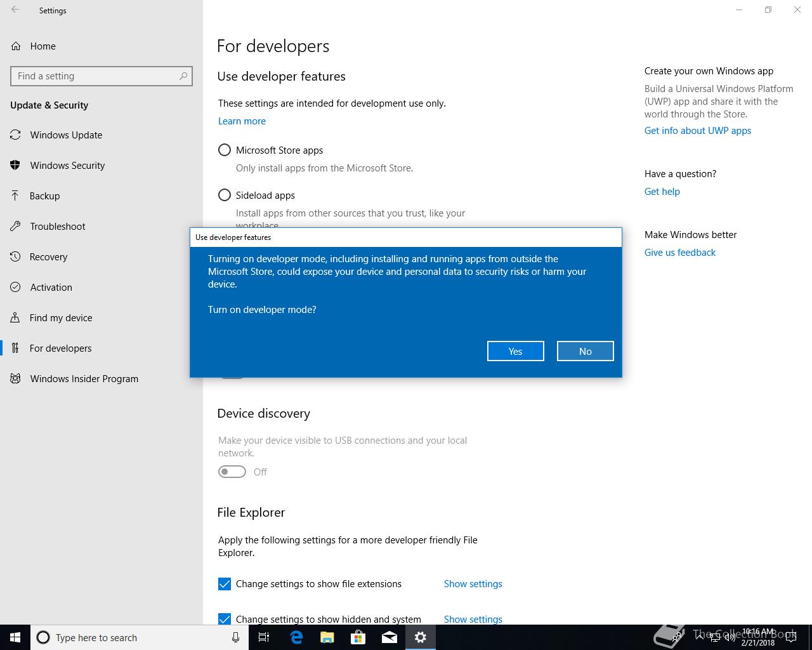Select the Windows Security shield icon
The height and width of the screenshot is (650, 812).
pyautogui.click(x=15, y=165)
